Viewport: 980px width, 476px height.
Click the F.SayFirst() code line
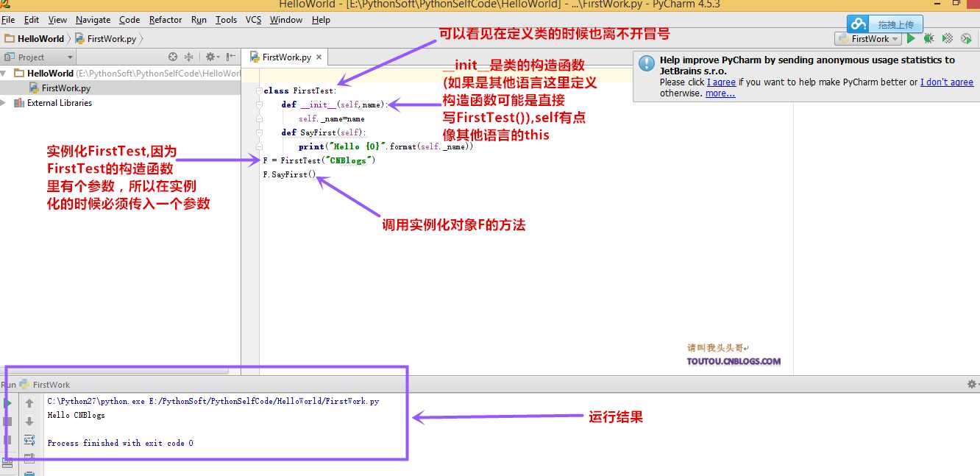289,174
